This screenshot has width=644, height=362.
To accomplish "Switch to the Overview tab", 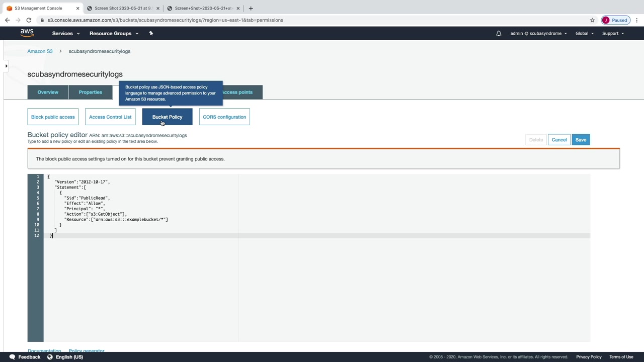I will pos(48,92).
